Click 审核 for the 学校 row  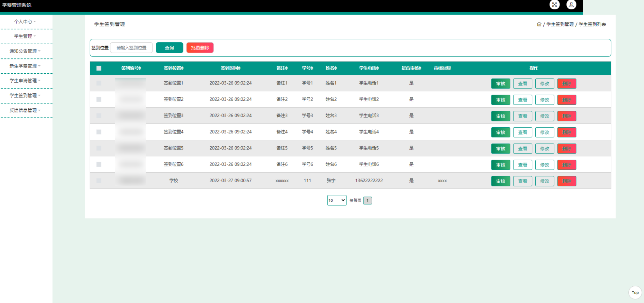coord(500,181)
